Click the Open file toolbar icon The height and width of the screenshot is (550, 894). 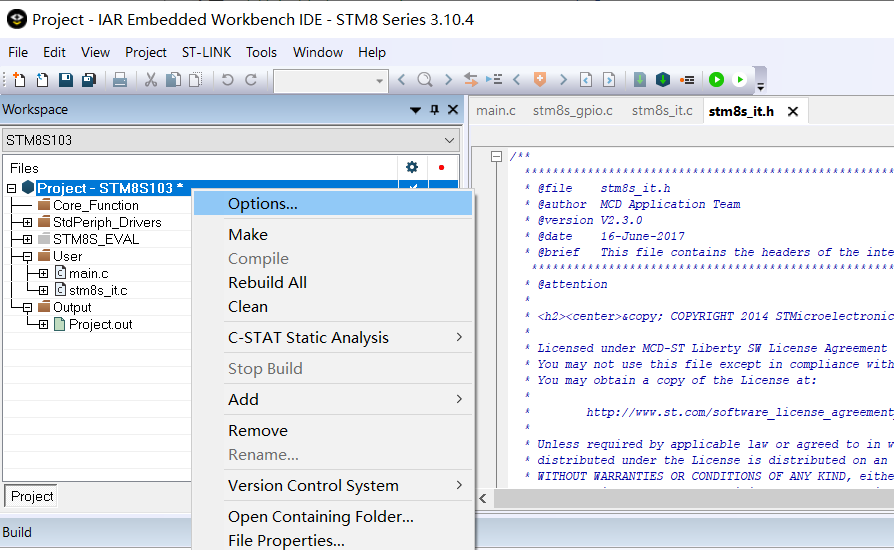click(42, 80)
